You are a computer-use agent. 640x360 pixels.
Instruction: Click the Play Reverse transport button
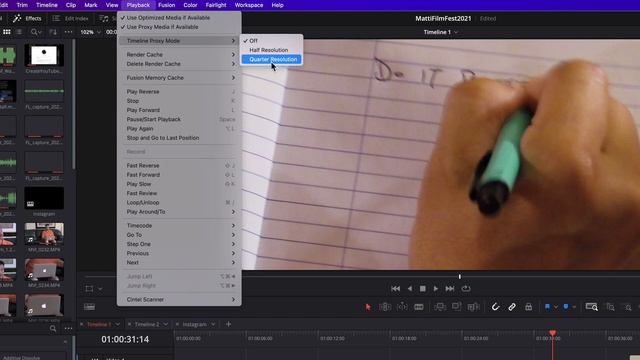(409, 289)
